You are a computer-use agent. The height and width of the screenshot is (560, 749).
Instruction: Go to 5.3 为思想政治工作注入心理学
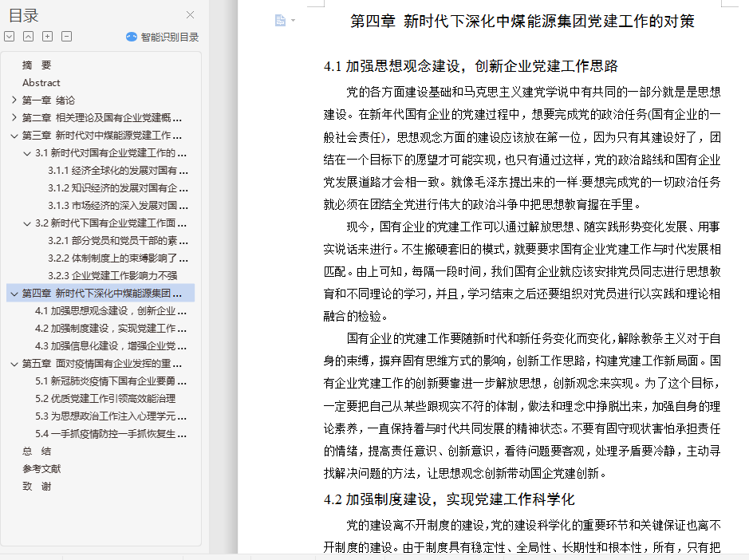coord(111,416)
